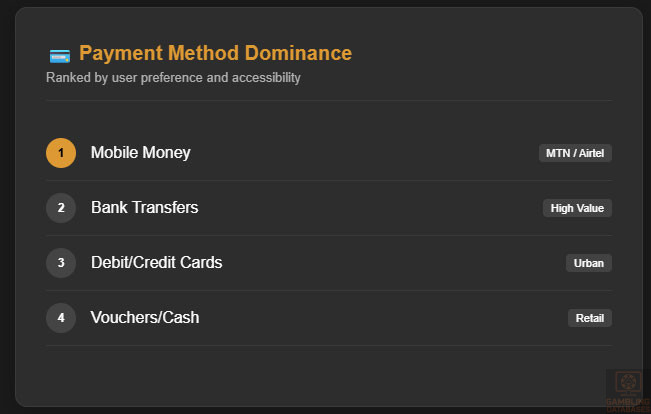Select the Vouchers/Cash entry
Viewport: 651px width, 414px height.
[x=145, y=318]
